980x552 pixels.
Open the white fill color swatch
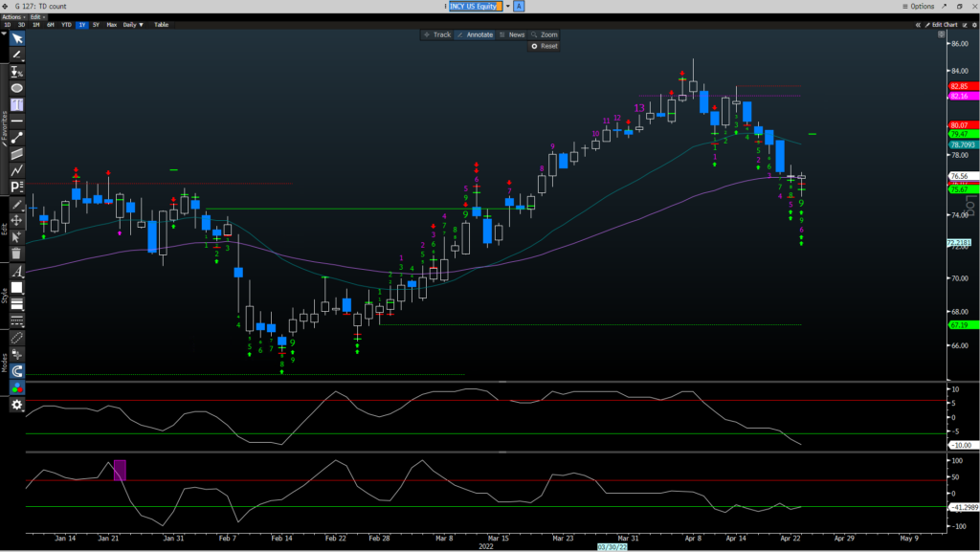(x=17, y=288)
